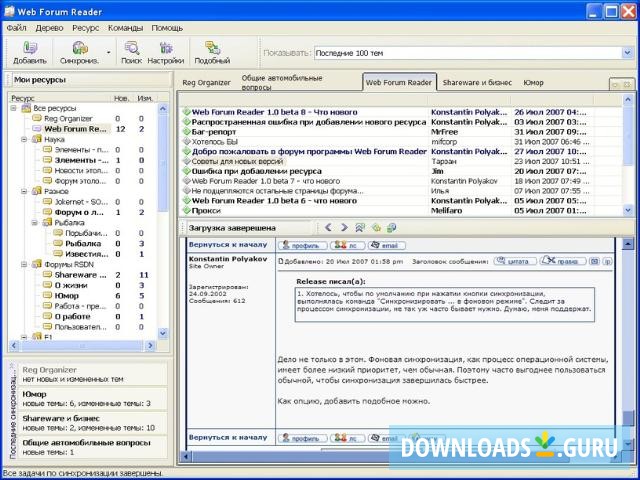Viewport: 640px width, 480px height.
Task: Open the Помощь menu
Action: (167, 28)
